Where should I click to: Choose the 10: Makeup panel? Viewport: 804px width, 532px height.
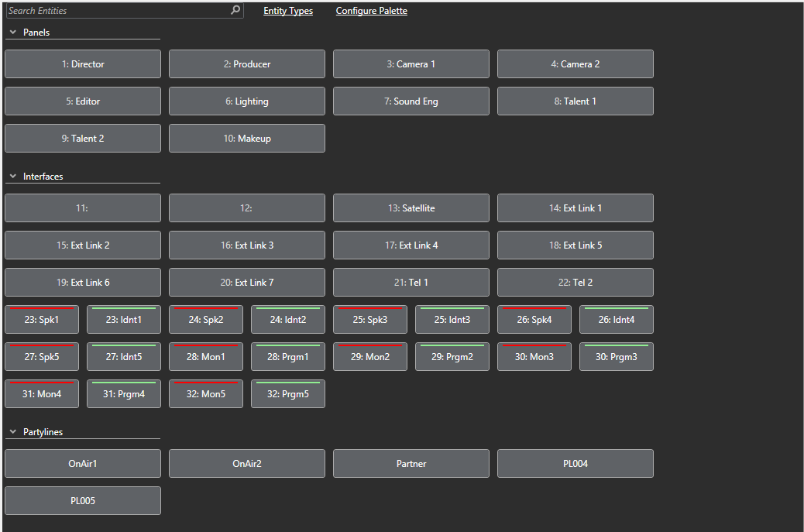coord(247,139)
